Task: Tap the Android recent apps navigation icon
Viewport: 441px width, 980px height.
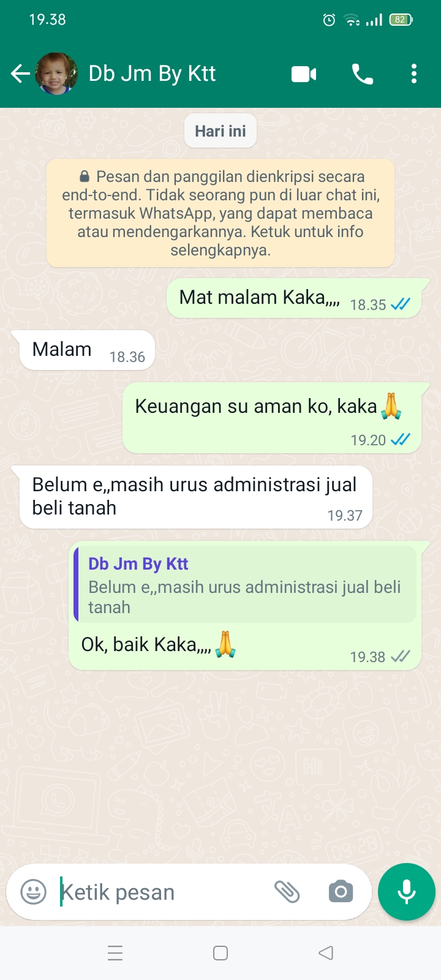Action: tap(115, 953)
